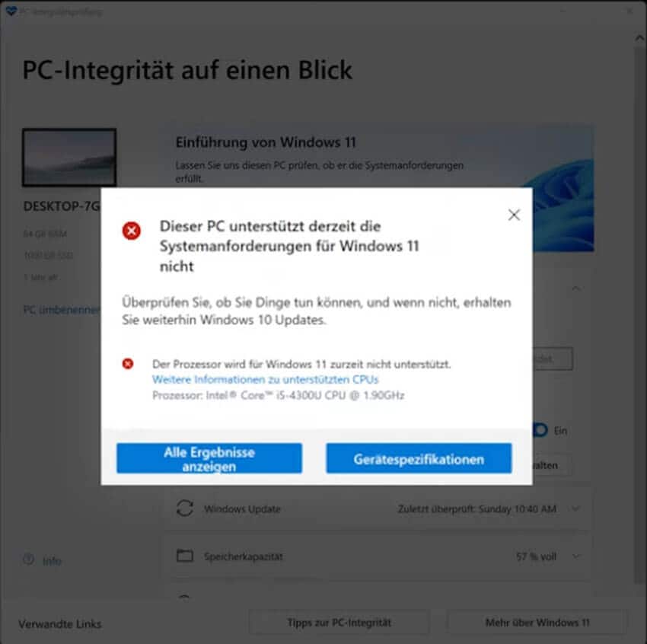The width and height of the screenshot is (647, 644).
Task: Click the Info circle icon
Action: click(x=29, y=560)
